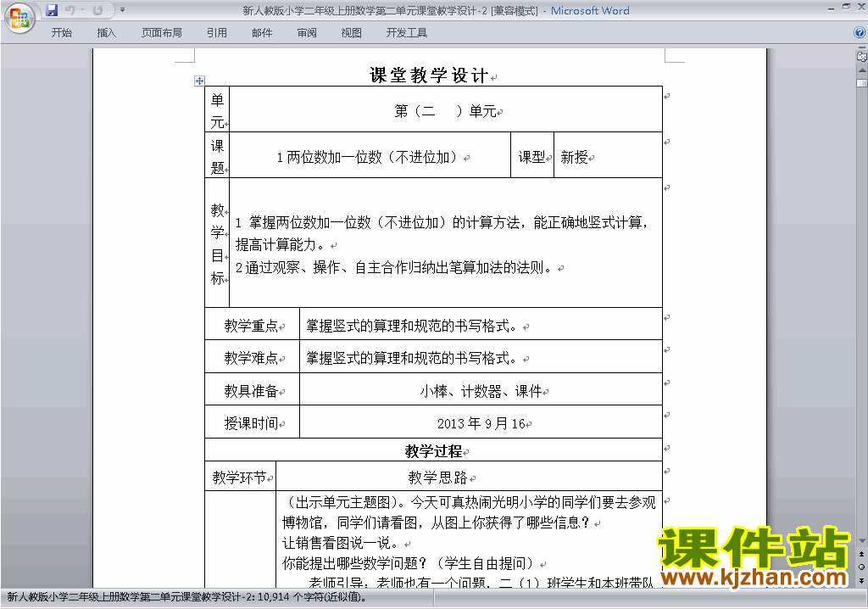Restore down the Word window
Viewport: 868px width, 609px height.
coord(846,8)
